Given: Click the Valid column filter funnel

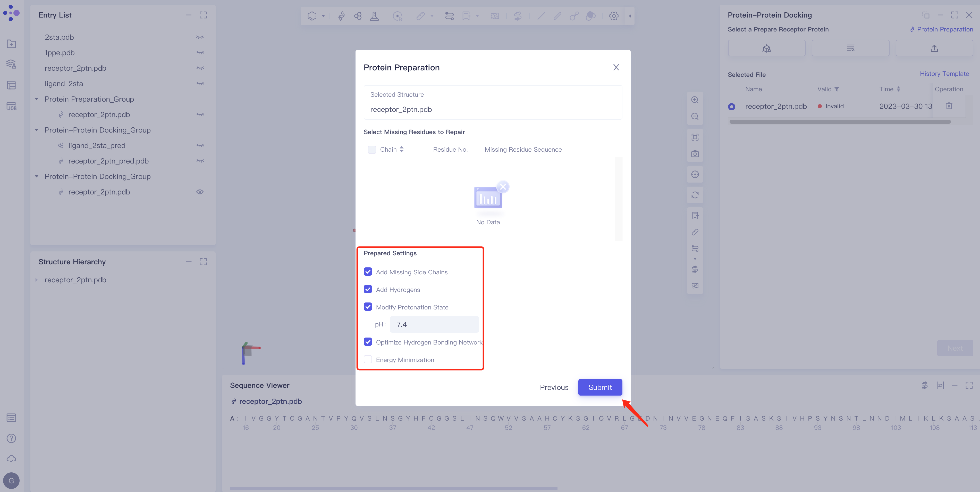Looking at the screenshot, I should (x=837, y=89).
